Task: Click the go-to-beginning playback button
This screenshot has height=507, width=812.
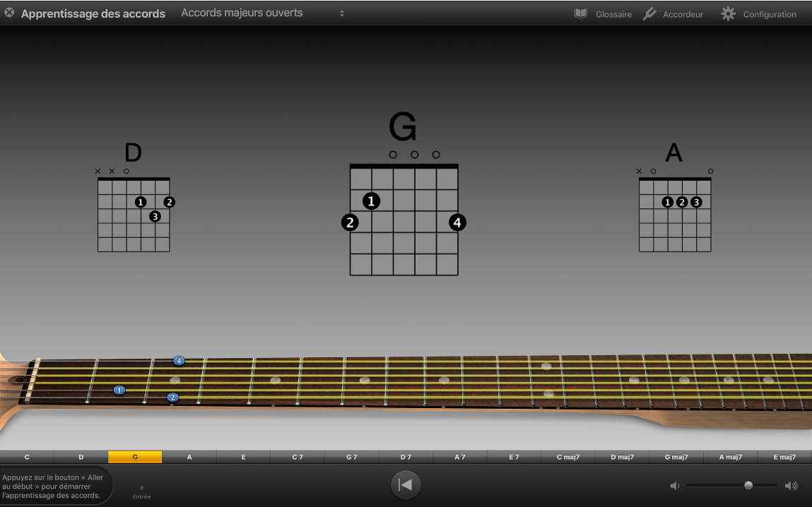Action: point(406,484)
